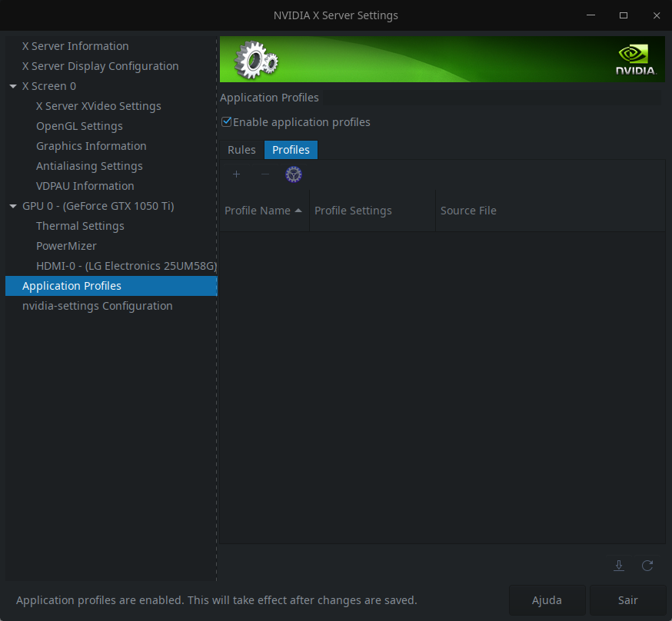Click the 'Application Profiles' heading above the checkbox

coord(269,98)
